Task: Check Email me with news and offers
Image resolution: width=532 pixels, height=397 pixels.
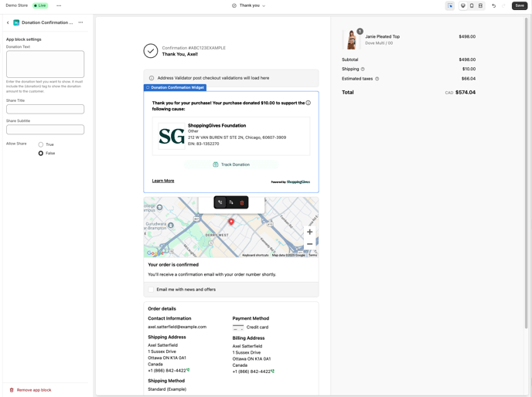Action: [x=152, y=290]
